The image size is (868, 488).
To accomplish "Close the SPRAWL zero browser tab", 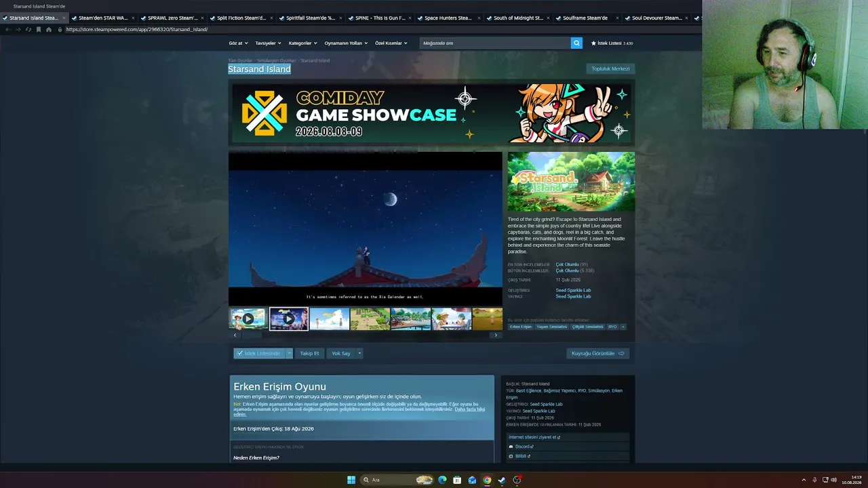I will click(203, 18).
